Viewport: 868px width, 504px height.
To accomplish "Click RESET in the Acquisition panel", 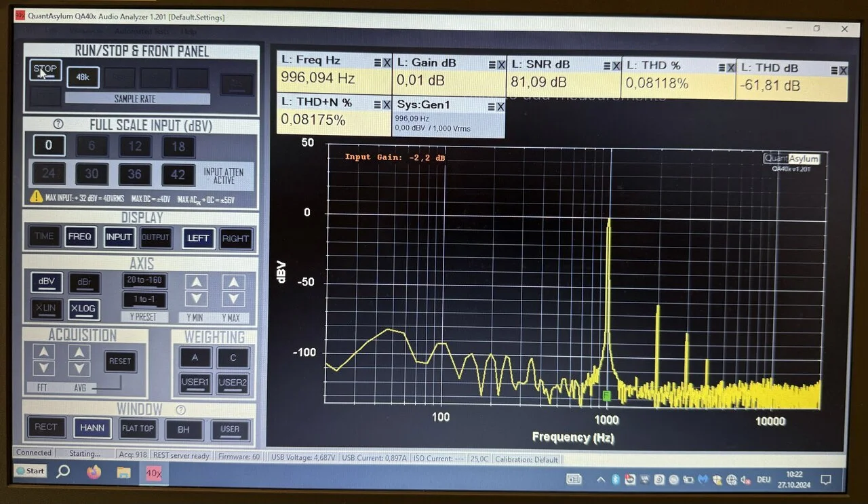I will click(120, 361).
